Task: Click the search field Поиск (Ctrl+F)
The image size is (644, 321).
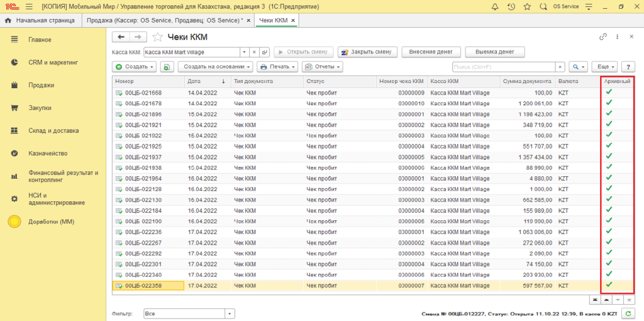Action: (x=504, y=67)
